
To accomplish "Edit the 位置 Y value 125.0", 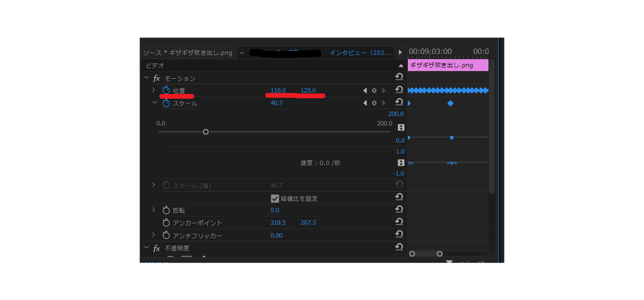I will tap(308, 90).
